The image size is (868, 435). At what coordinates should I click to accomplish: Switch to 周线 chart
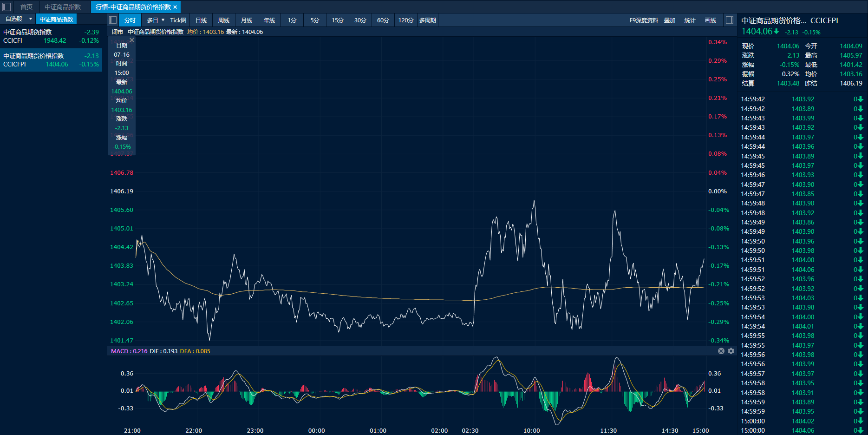224,20
